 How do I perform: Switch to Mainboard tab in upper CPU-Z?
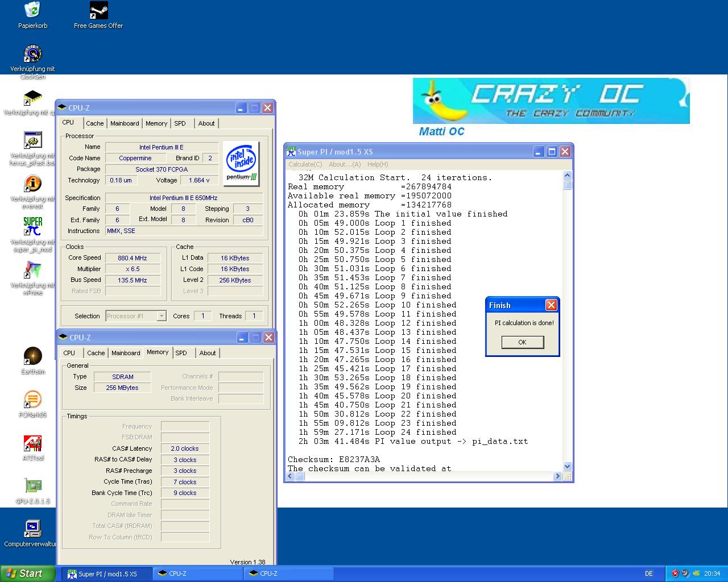pos(125,123)
